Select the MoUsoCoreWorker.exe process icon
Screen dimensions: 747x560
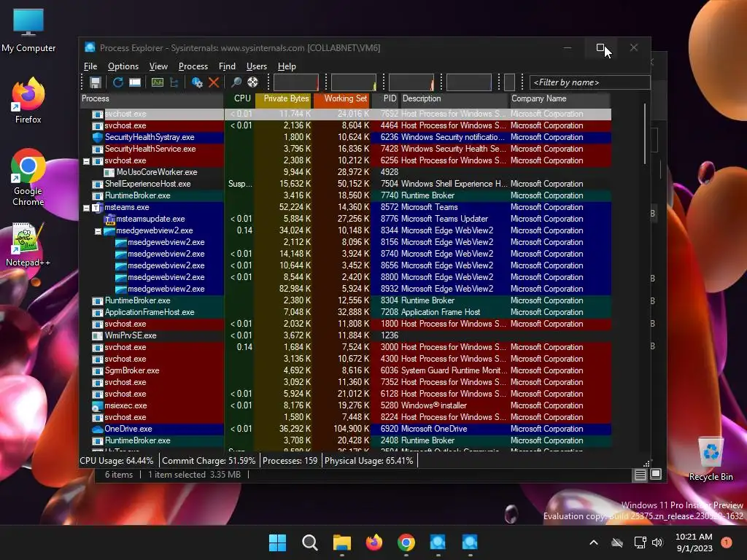point(109,172)
